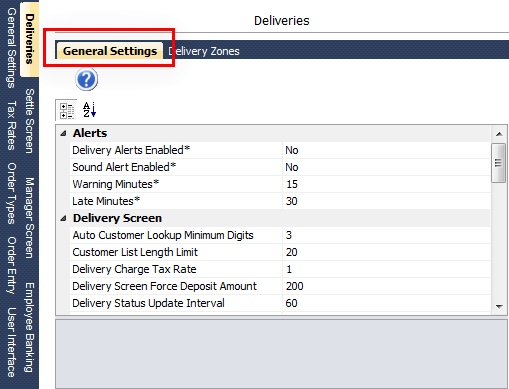Edit the Sound Alert Enabled value No

(387, 167)
